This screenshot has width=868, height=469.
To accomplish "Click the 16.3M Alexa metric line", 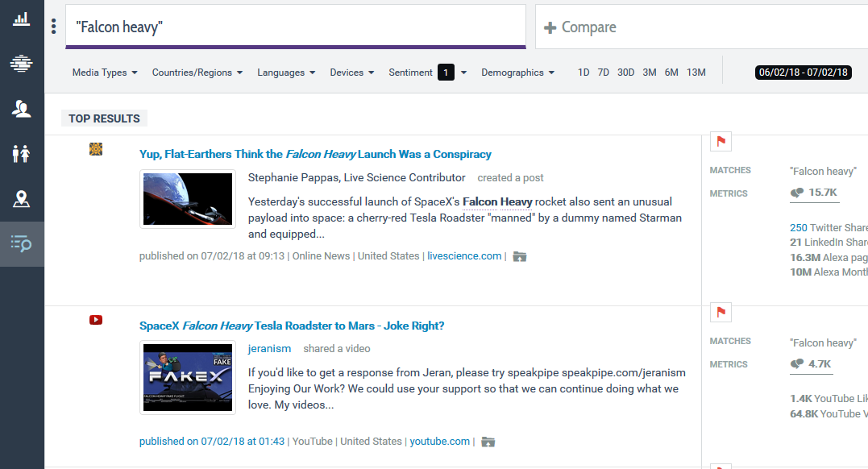I will click(x=829, y=258).
